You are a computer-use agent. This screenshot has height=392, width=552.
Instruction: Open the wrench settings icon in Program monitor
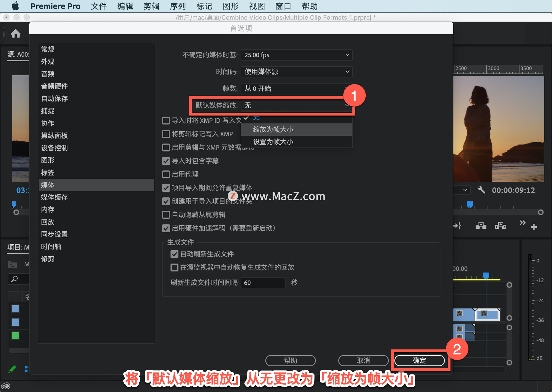click(481, 190)
